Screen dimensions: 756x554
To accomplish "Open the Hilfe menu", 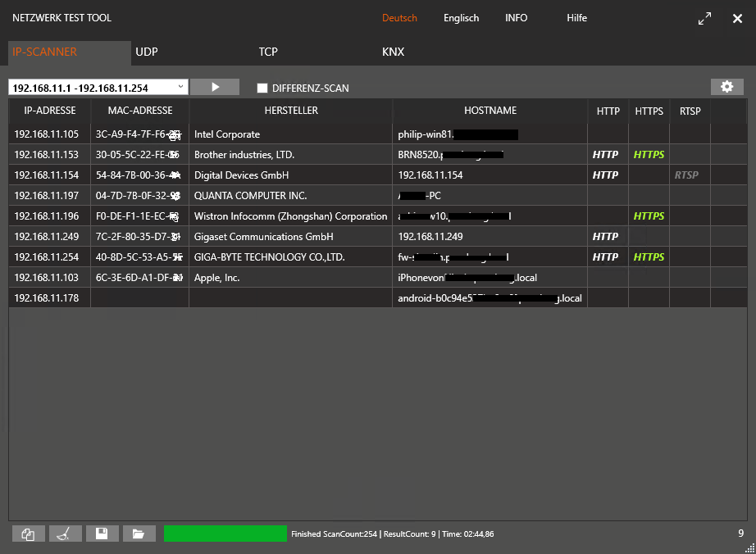I will click(x=576, y=18).
